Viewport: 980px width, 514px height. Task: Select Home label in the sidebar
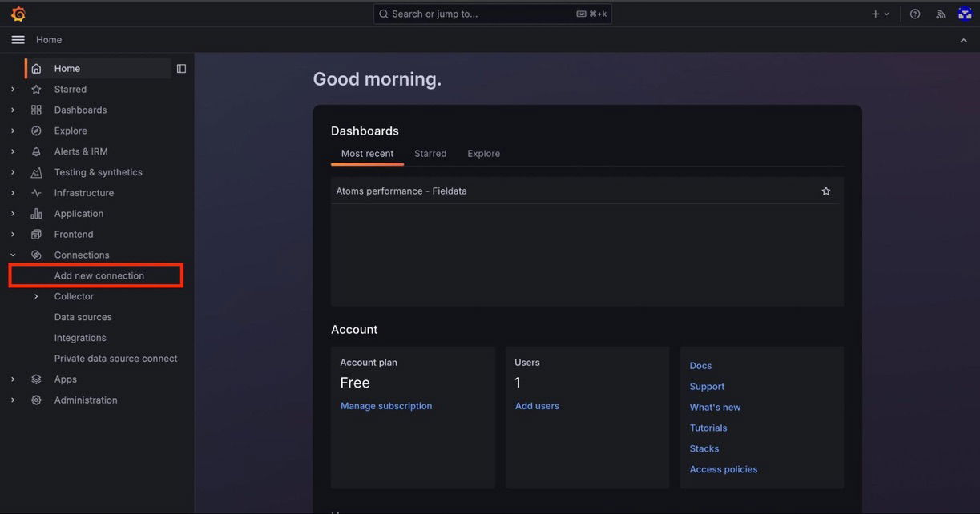coord(67,69)
